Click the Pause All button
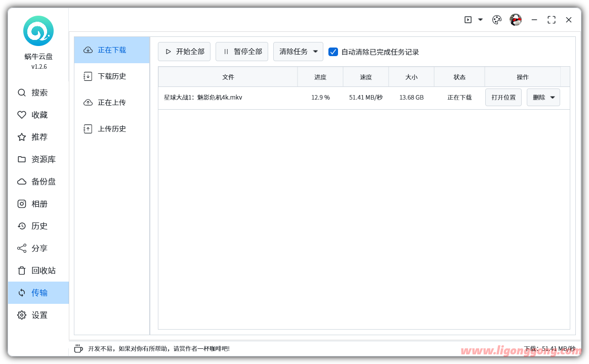 pyautogui.click(x=242, y=52)
